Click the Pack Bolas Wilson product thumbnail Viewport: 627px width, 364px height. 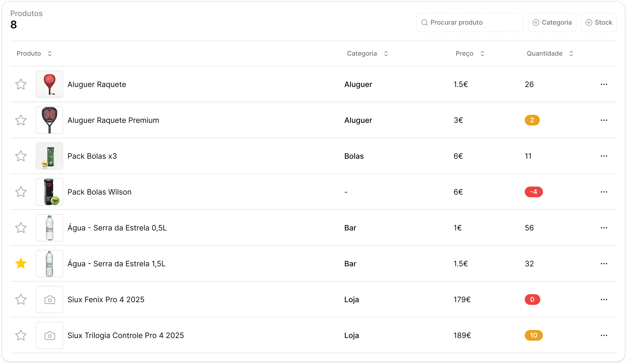[x=50, y=192]
